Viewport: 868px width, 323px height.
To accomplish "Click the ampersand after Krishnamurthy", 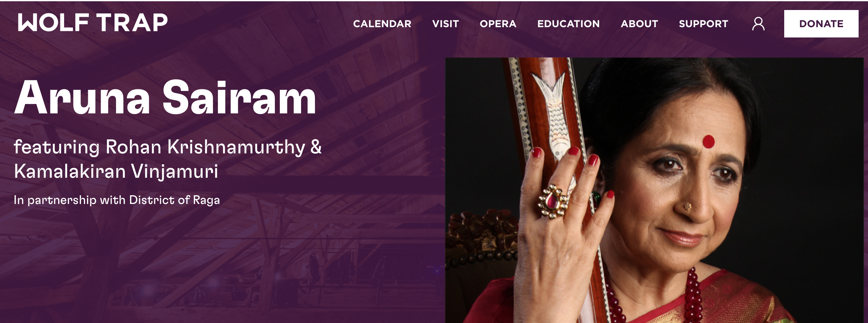I will [x=316, y=147].
